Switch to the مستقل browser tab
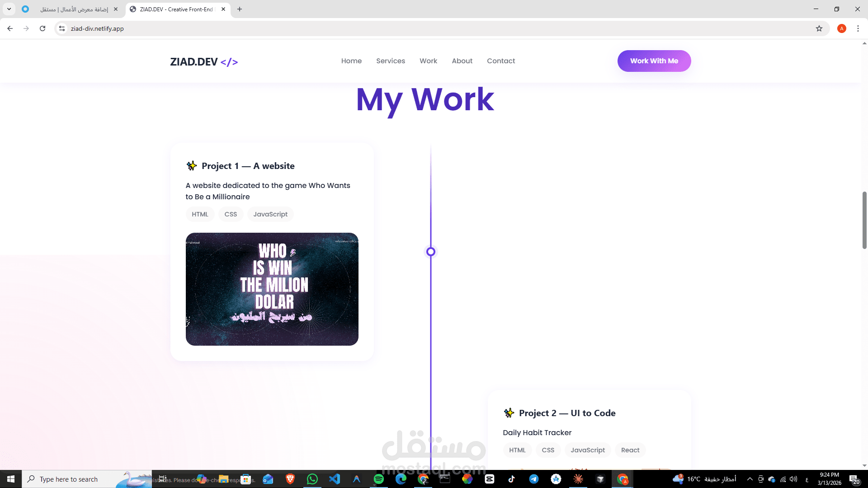868x488 pixels. click(75, 9)
